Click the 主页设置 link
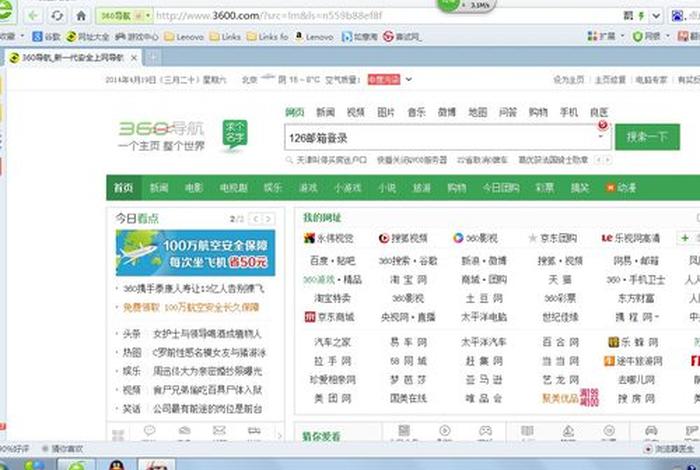Screen dimensions: 700x470 (x=610, y=80)
